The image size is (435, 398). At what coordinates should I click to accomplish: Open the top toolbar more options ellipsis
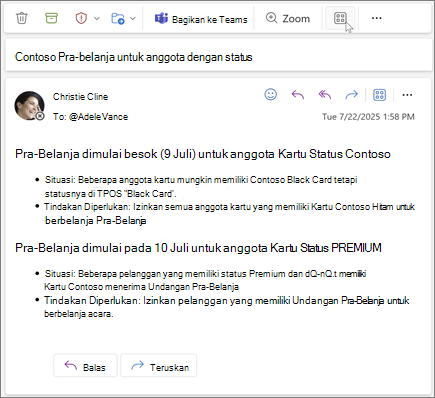point(376,18)
